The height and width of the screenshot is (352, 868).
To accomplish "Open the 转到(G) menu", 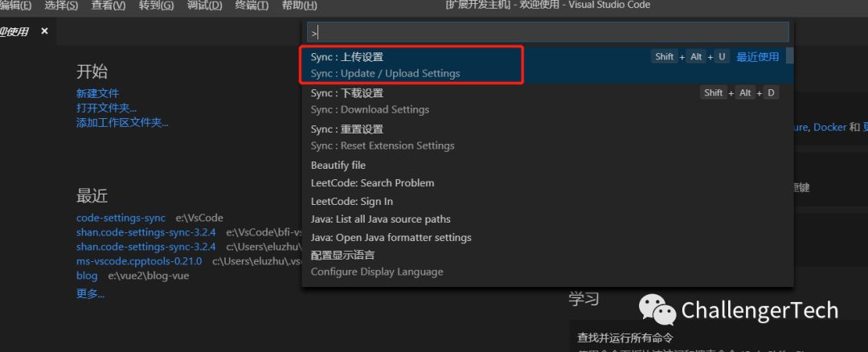I will (x=156, y=6).
